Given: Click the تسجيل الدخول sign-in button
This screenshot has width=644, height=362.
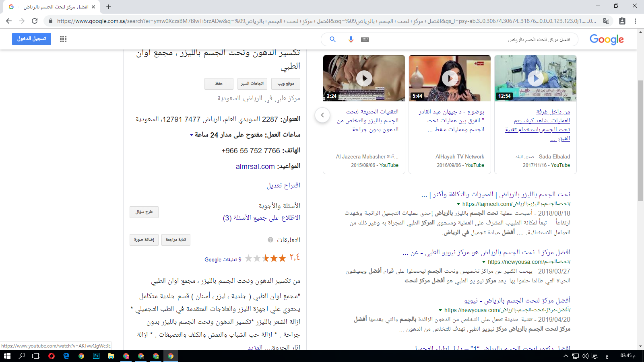Looking at the screenshot, I should tap(31, 39).
